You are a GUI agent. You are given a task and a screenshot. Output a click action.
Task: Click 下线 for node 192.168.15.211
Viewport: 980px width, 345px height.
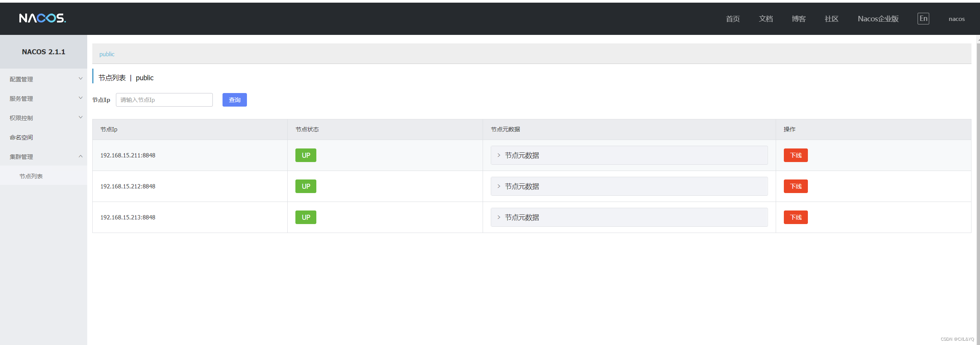point(795,155)
